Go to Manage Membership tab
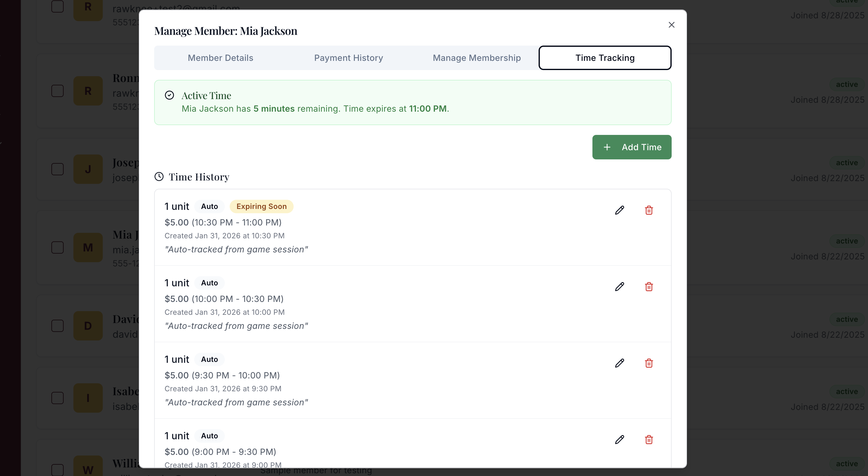This screenshot has height=476, width=868. click(477, 58)
